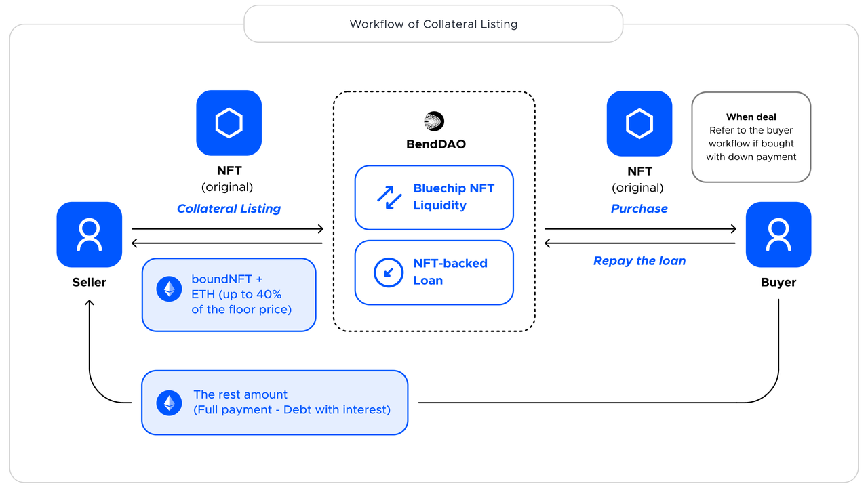Click the BendDAO logo icon
868x488 pixels.
[433, 121]
